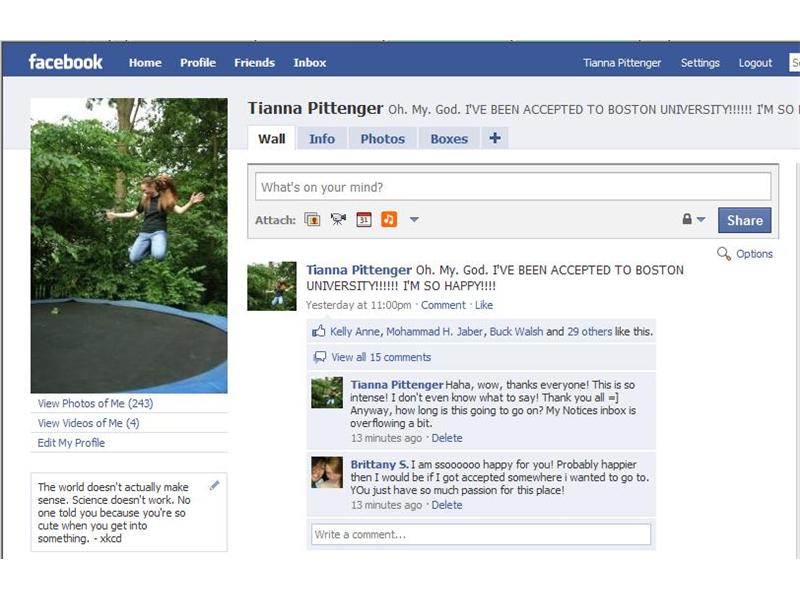Attach a photo using the photo icon
800x600 pixels.
coord(312,220)
